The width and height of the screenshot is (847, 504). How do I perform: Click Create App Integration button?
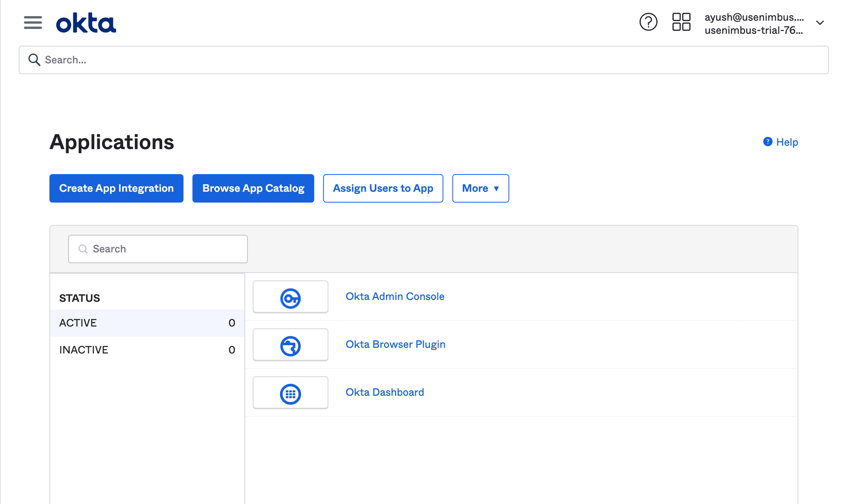(x=116, y=188)
